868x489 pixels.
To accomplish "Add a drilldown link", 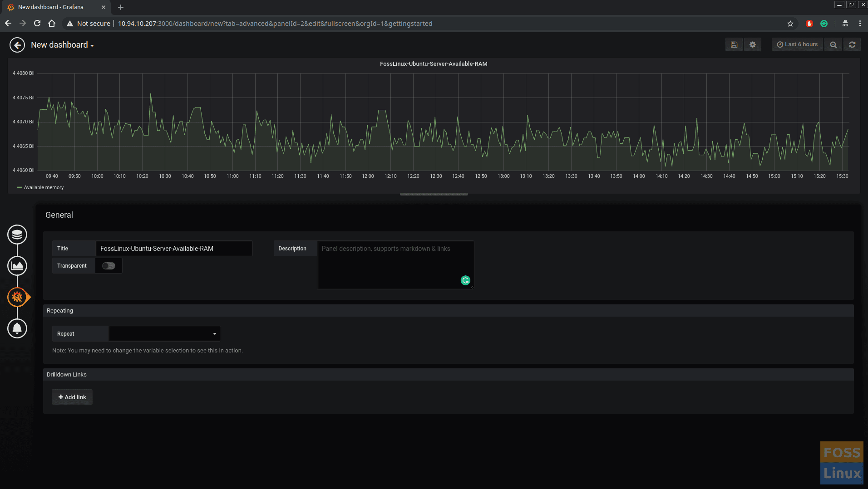I will (72, 397).
